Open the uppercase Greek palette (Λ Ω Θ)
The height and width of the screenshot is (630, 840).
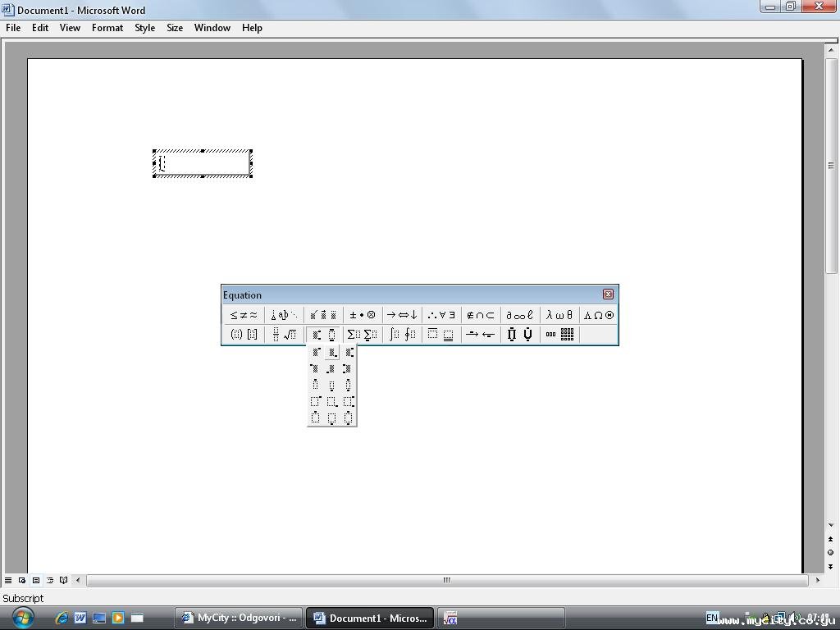point(598,315)
